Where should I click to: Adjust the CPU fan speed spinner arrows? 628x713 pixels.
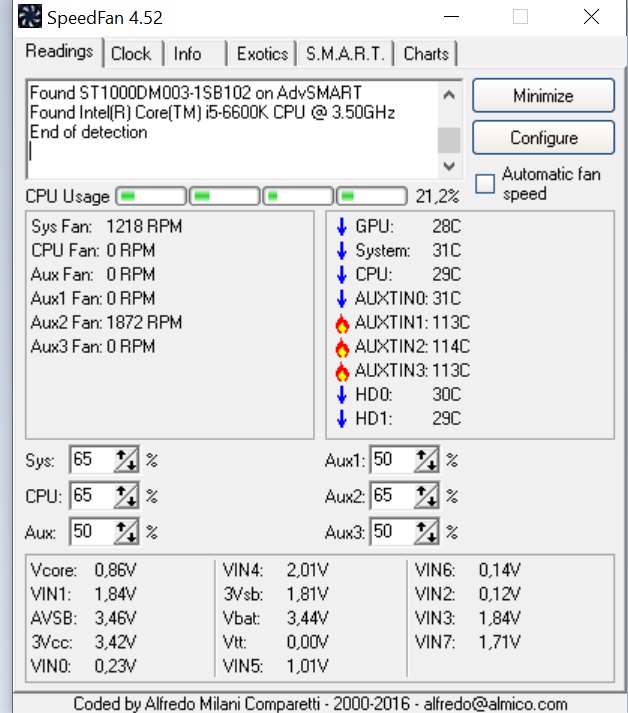[x=126, y=496]
